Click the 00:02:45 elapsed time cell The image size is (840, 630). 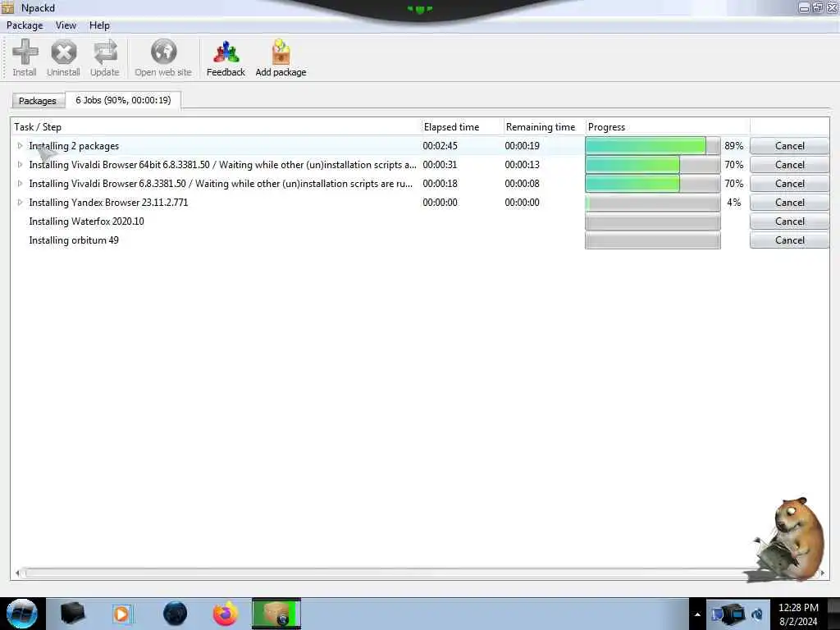[x=440, y=146]
